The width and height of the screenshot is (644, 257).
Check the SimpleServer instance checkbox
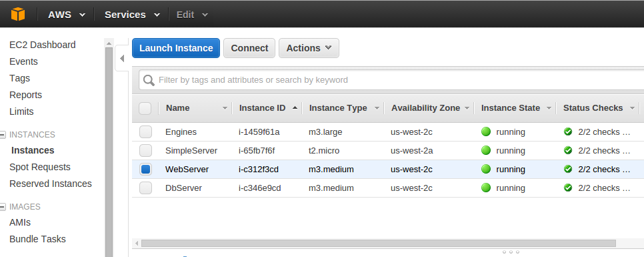click(x=145, y=150)
